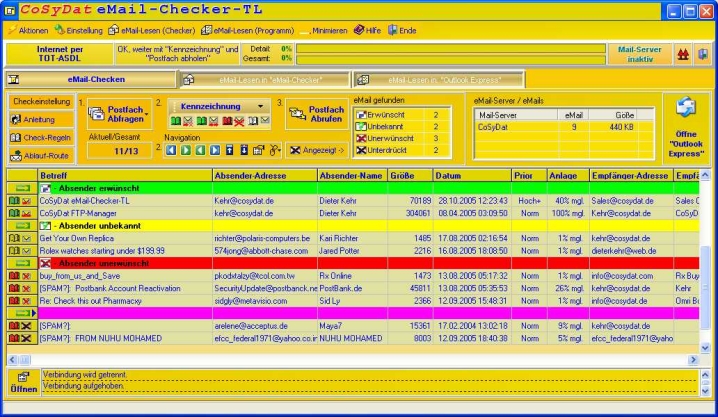The width and height of the screenshot is (718, 417).
Task: Click the Öffnen icon next to log
Action: (x=23, y=381)
